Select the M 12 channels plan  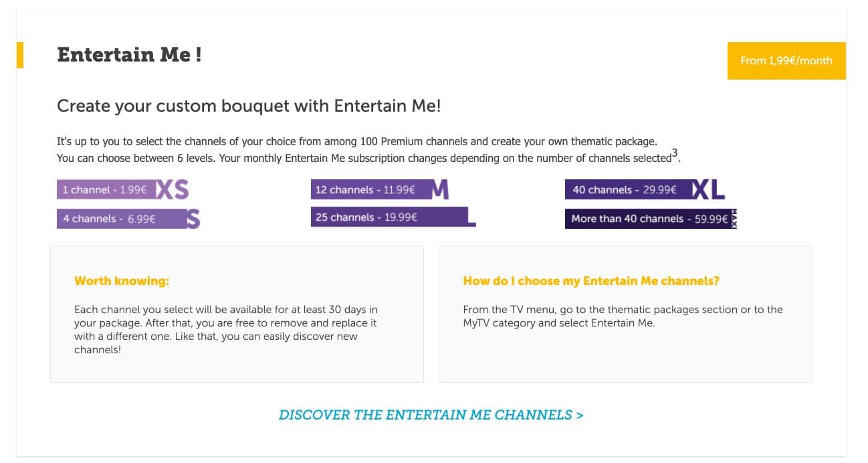pos(364,189)
